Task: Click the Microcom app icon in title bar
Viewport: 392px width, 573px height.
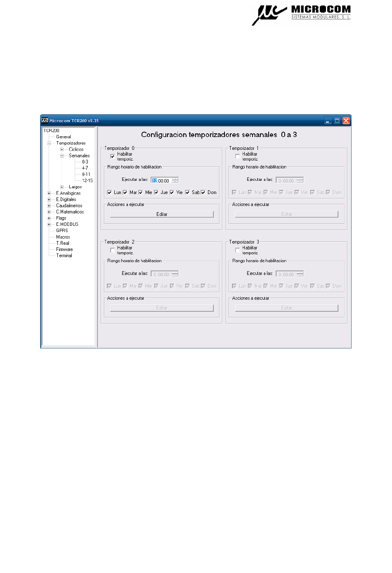Action: coord(45,121)
